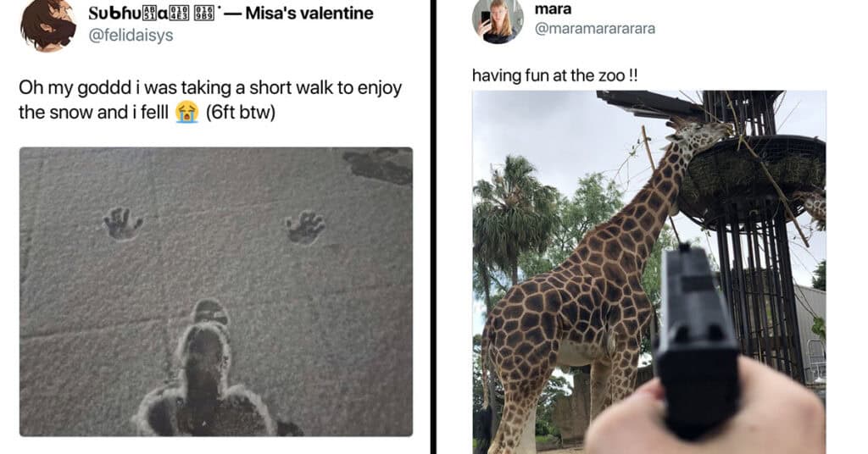
Task: Click the 'Oh my goddd' tweet text
Action: point(210,100)
